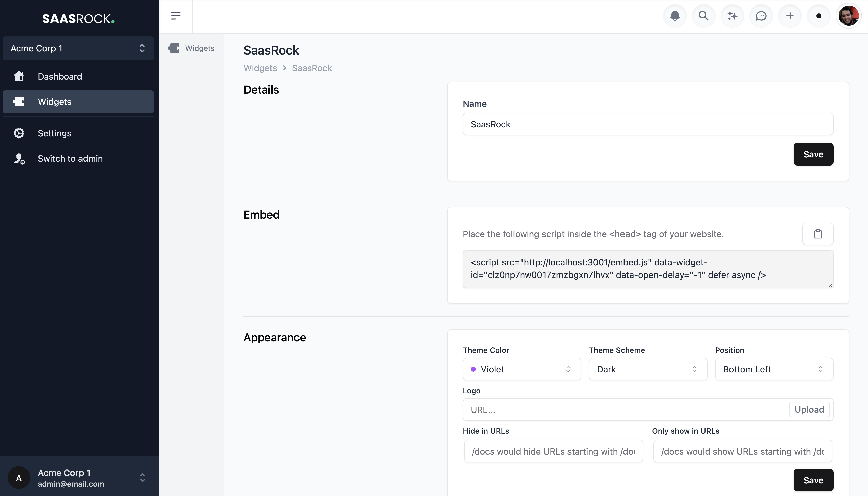Screen dimensions: 868x496
Task: Open the user profile avatar
Action: tap(848, 16)
